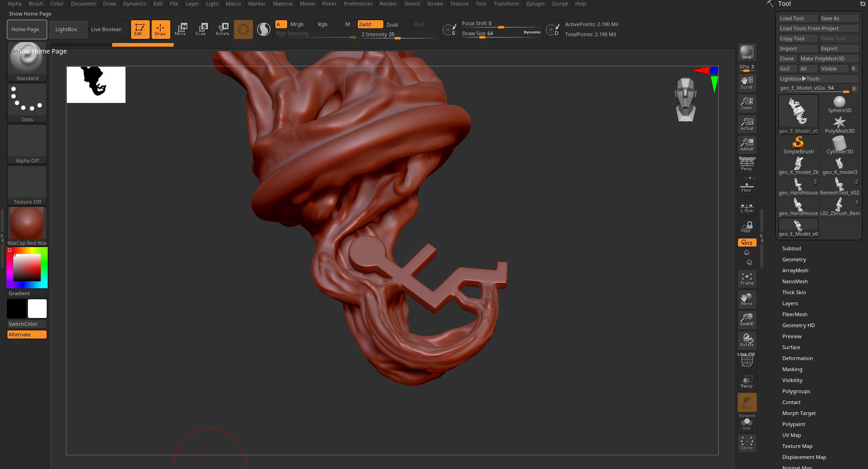Click the camera head orientation widget
The height and width of the screenshot is (469, 868).
(x=685, y=100)
